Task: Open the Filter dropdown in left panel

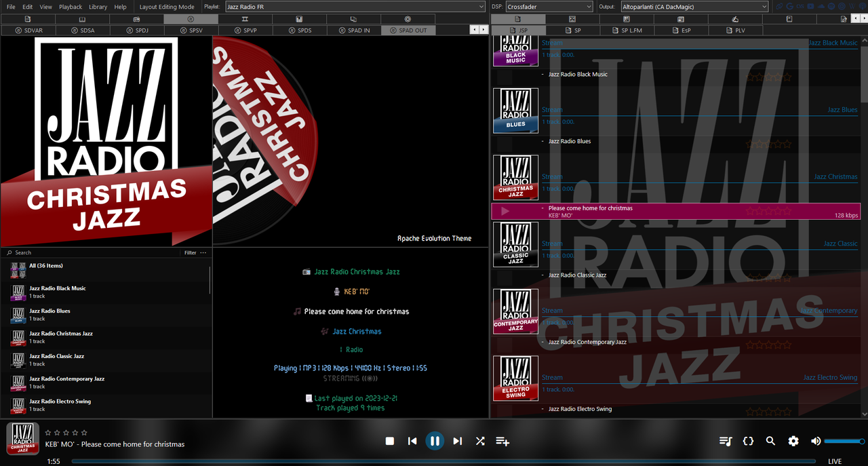Action: pyautogui.click(x=191, y=252)
